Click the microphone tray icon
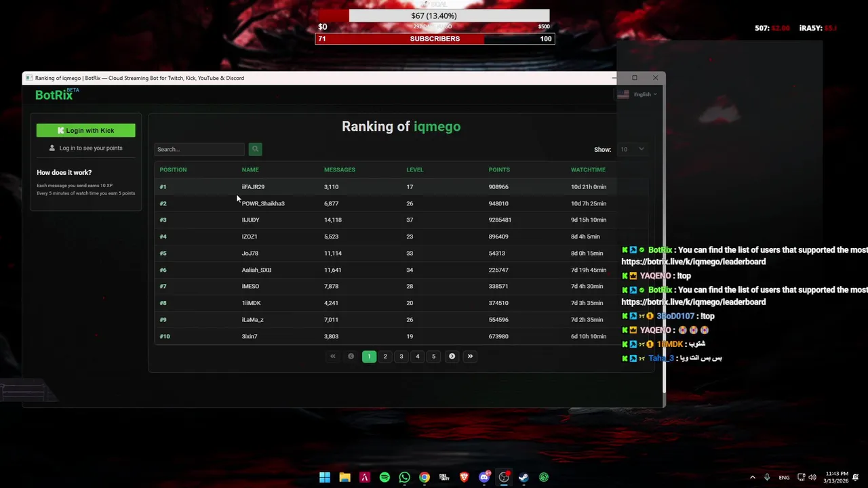The height and width of the screenshot is (488, 868). point(767,477)
